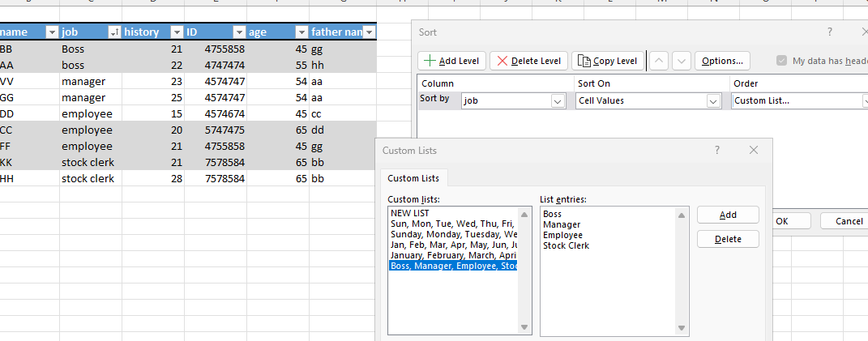Select cell with ID 5747475
Image resolution: width=868 pixels, height=341 pixels.
tap(216, 130)
